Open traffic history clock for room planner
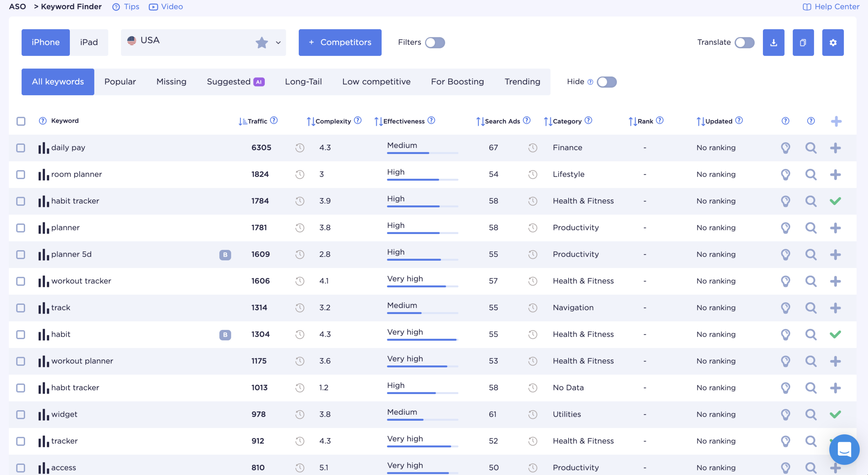868x475 pixels. (300, 174)
